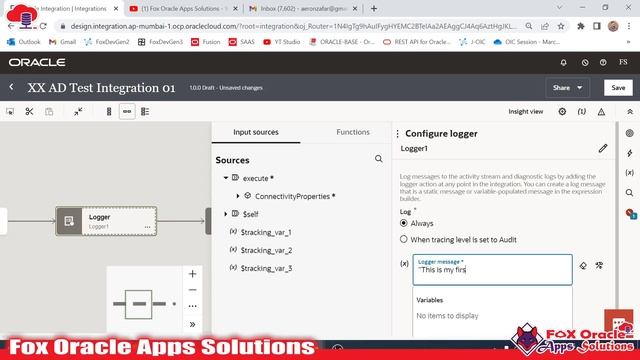
Task: Select $tracking_var_3 source
Action: [266, 268]
